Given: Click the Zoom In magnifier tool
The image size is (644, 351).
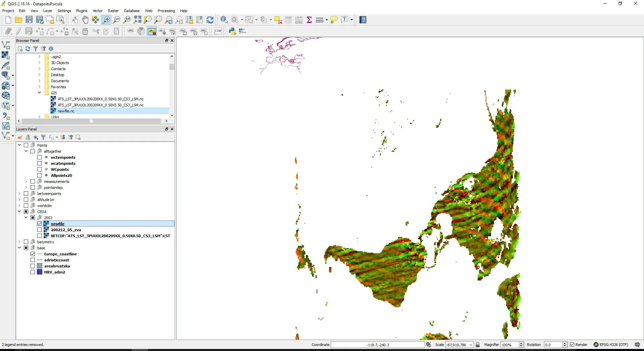Looking at the screenshot, I should click(106, 20).
